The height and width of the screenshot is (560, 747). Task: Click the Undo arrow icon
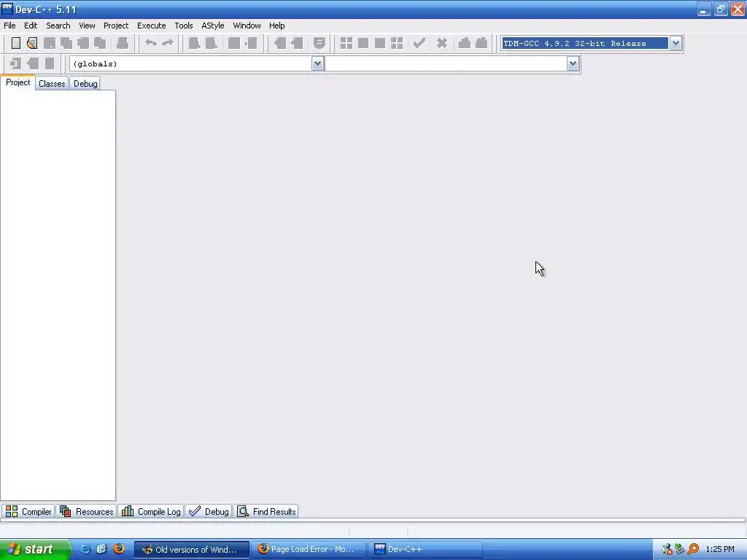pyautogui.click(x=150, y=43)
